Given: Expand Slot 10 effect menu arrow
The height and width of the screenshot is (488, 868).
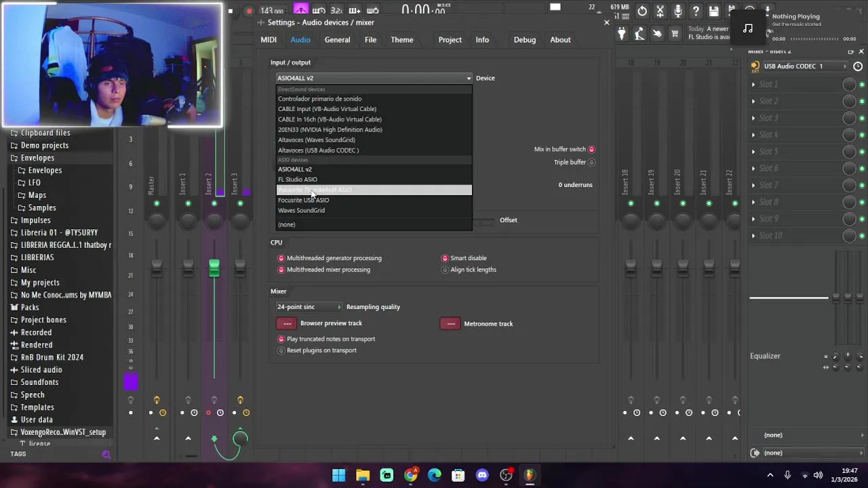Looking at the screenshot, I should point(753,235).
